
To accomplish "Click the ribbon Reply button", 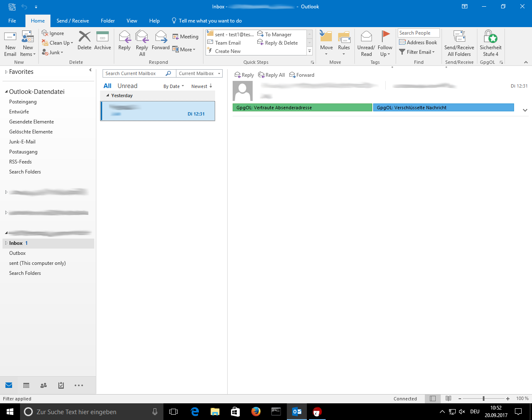I will (x=124, y=40).
